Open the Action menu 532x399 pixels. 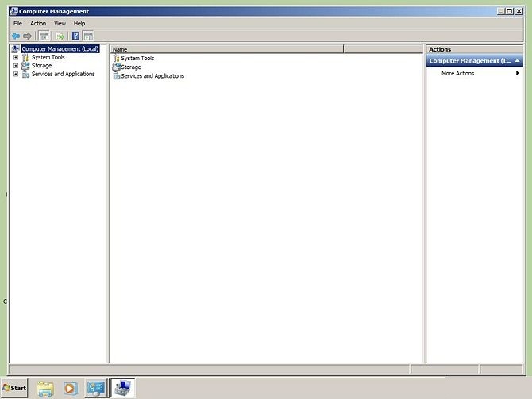tap(38, 24)
